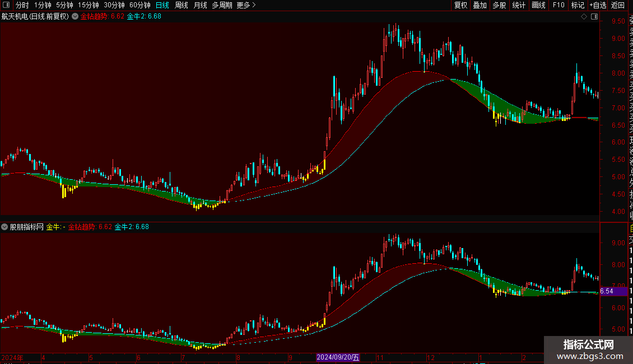Click the 5.50 price axis label
The height and width of the screenshot is (364, 633).
coord(618,160)
